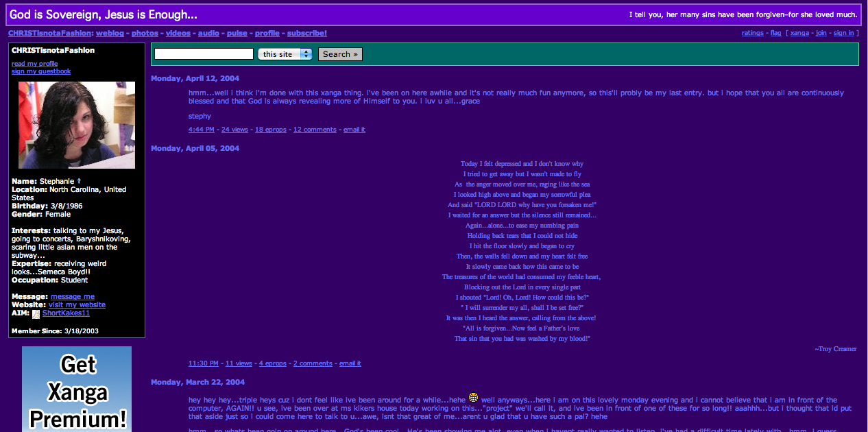
Task: Click the smiley emoticon in the March 22 entry
Action: click(x=472, y=398)
